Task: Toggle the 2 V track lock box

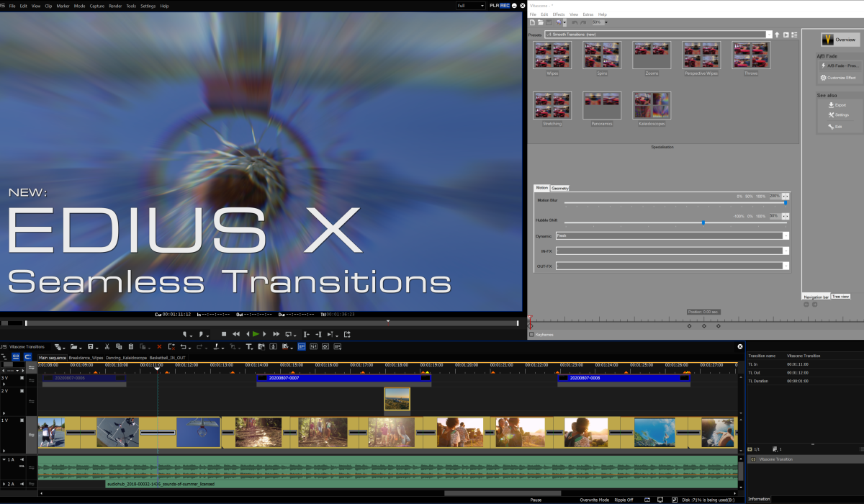Action: pyautogui.click(x=22, y=391)
